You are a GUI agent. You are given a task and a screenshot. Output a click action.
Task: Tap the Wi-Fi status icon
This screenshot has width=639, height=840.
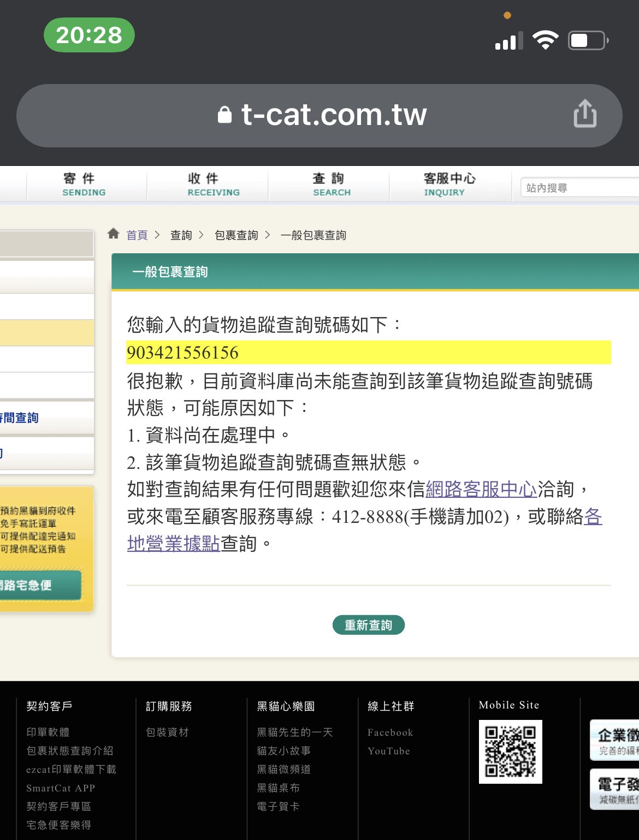point(545,40)
